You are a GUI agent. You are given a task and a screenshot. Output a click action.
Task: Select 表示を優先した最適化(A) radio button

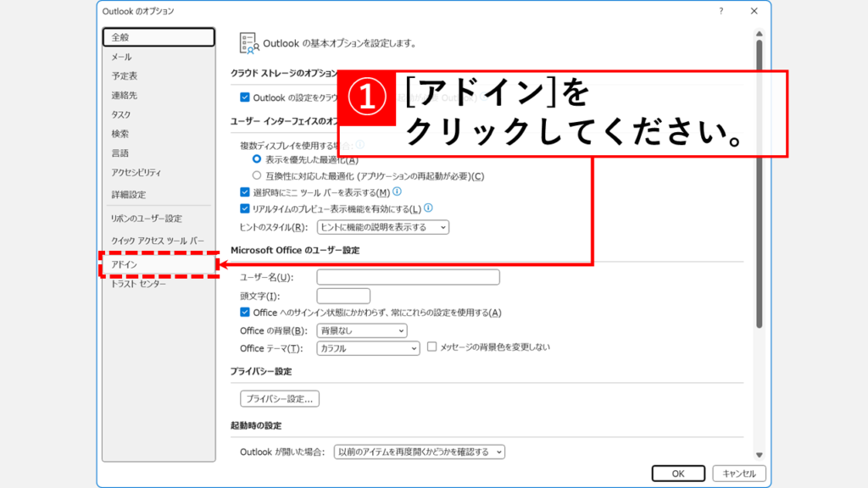click(256, 159)
